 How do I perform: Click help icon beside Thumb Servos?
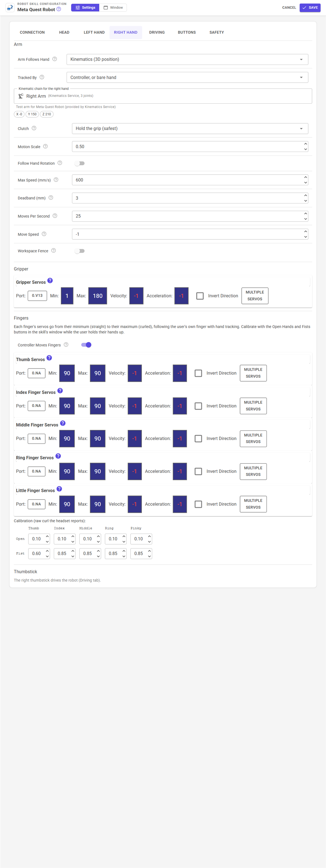49,358
